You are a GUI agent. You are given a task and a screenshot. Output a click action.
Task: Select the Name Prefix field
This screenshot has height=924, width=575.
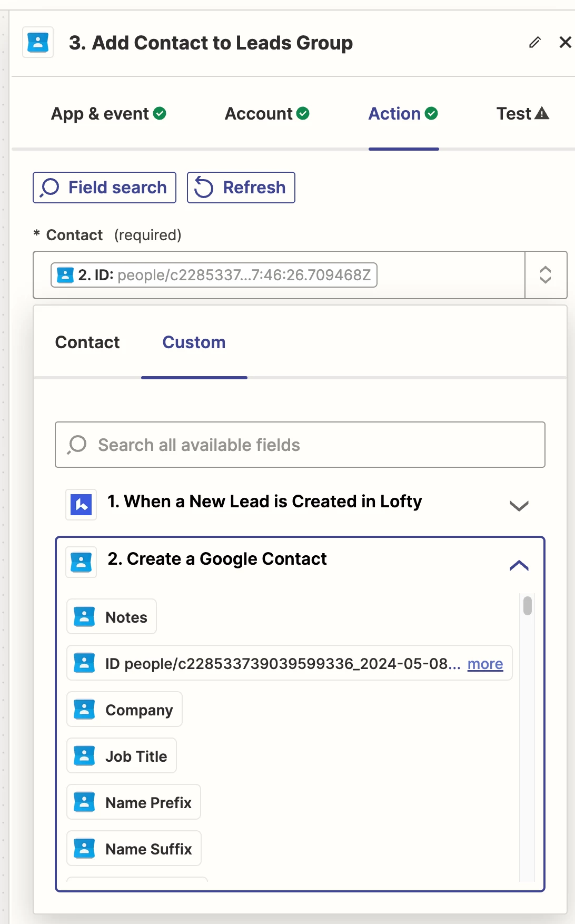[x=134, y=802]
